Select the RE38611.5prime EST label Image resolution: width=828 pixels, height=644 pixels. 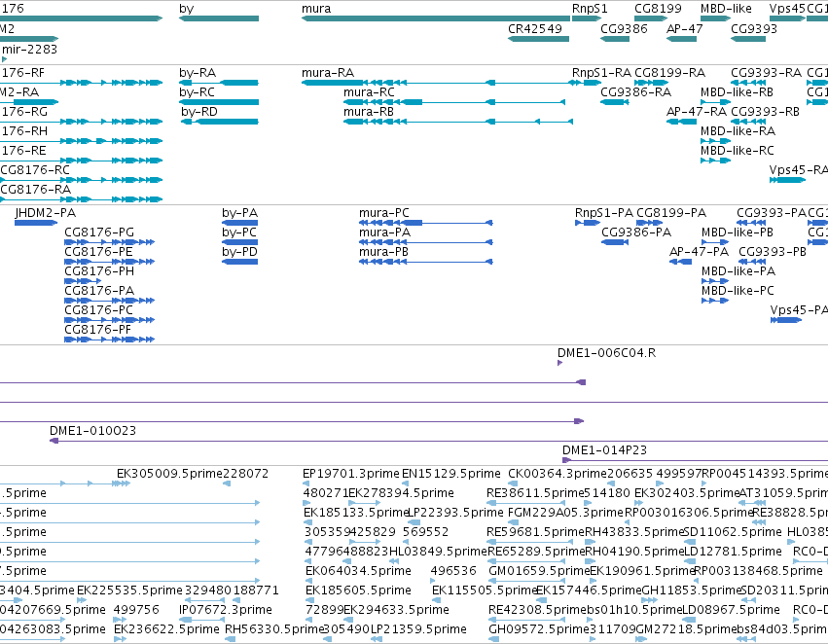[535, 493]
